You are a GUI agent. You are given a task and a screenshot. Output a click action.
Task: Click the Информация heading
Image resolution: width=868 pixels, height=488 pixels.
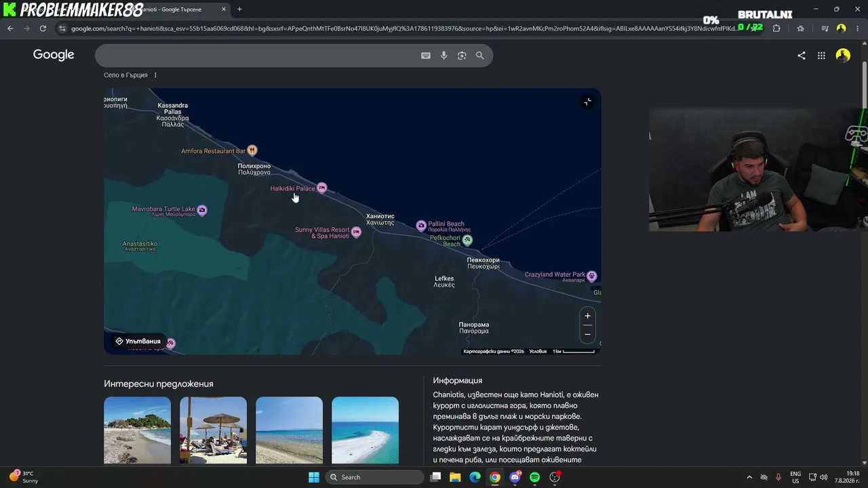(458, 380)
